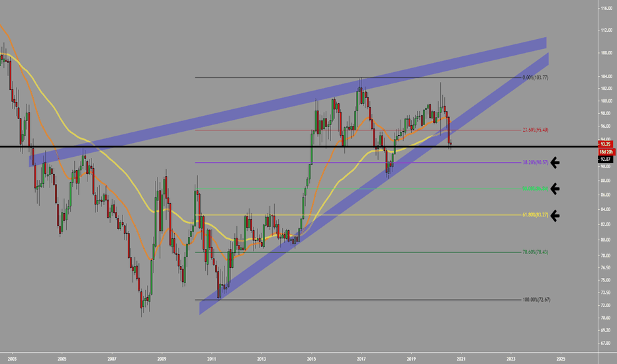Image resolution: width=617 pixels, height=364 pixels.
Task: Click the 80.00 price axis label
Action: click(x=606, y=240)
